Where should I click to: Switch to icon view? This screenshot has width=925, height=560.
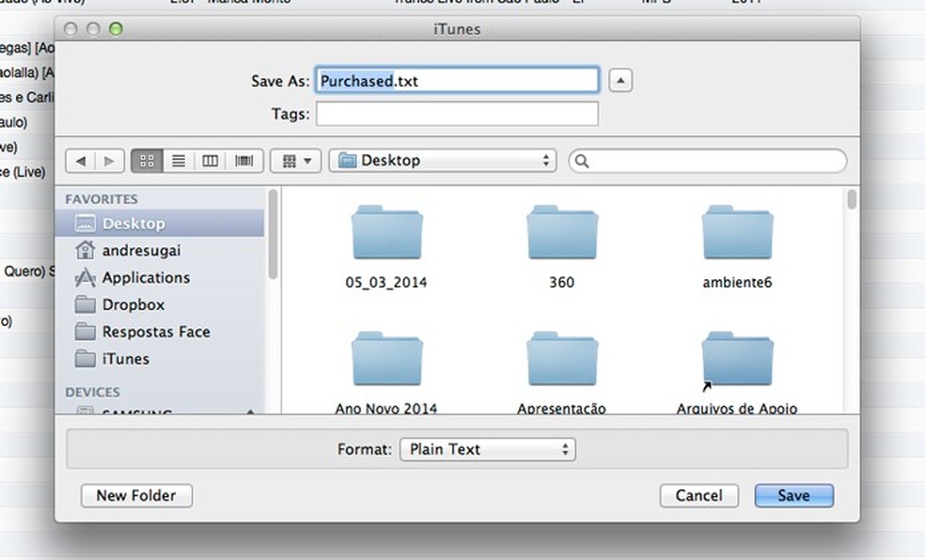147,161
